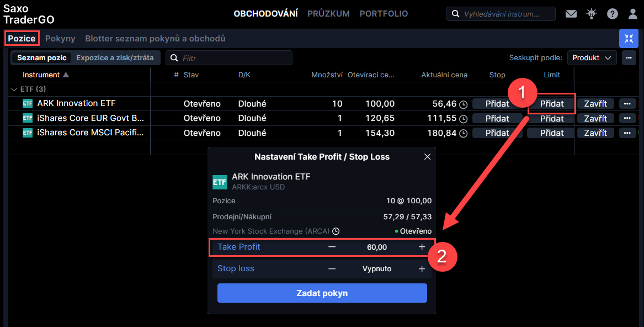Close ARK Innovation ETF position with Zavřít
Viewport: 644px width, 327px height.
click(x=595, y=104)
